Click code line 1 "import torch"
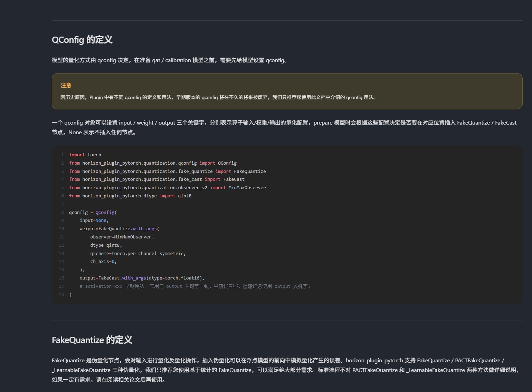The width and height of the screenshot is (532, 392). (85, 155)
